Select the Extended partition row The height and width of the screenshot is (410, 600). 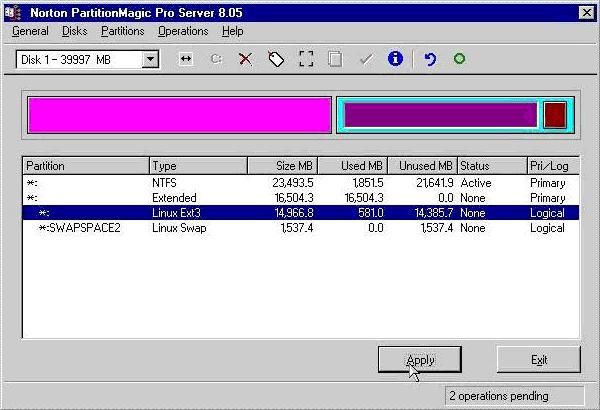(301, 198)
